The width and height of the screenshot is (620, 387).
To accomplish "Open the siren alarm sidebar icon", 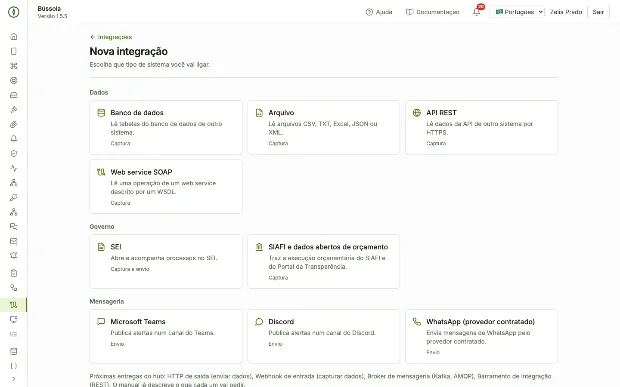I will pyautogui.click(x=13, y=256).
